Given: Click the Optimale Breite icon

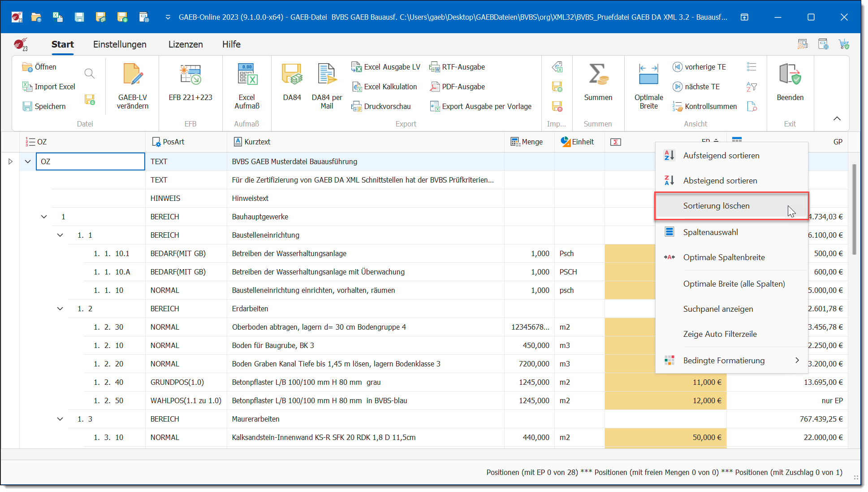Looking at the screenshot, I should 648,75.
